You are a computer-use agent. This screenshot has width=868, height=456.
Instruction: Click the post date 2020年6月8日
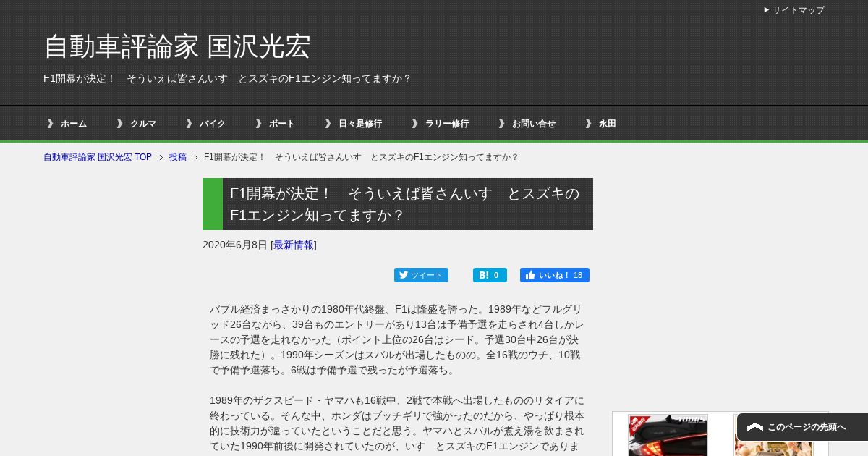[x=235, y=245]
